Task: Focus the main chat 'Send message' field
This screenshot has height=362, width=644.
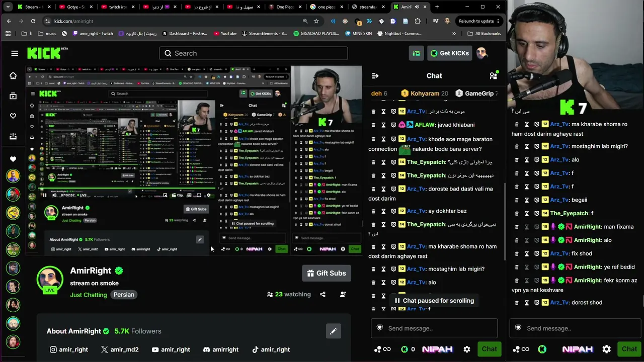Action: coord(434,328)
